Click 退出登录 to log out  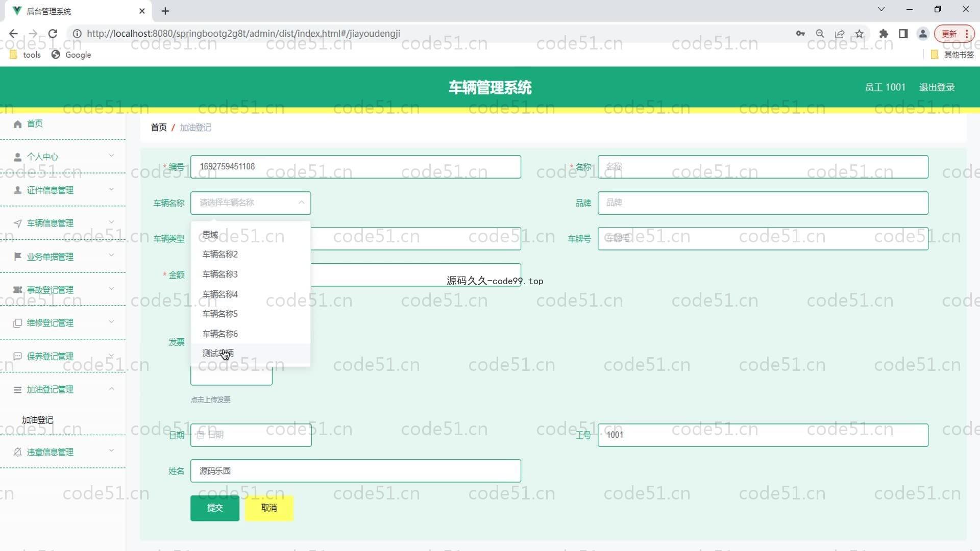937,87
